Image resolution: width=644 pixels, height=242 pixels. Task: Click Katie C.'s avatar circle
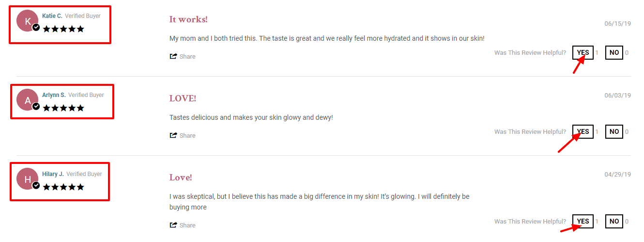tap(28, 21)
